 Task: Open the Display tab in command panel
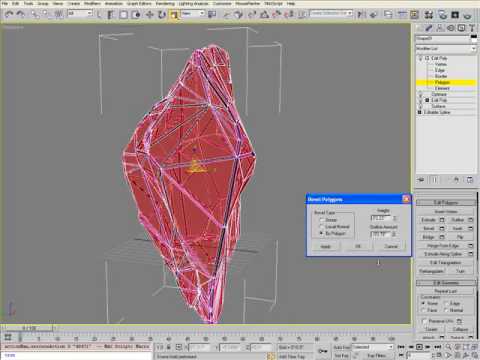[461, 28]
